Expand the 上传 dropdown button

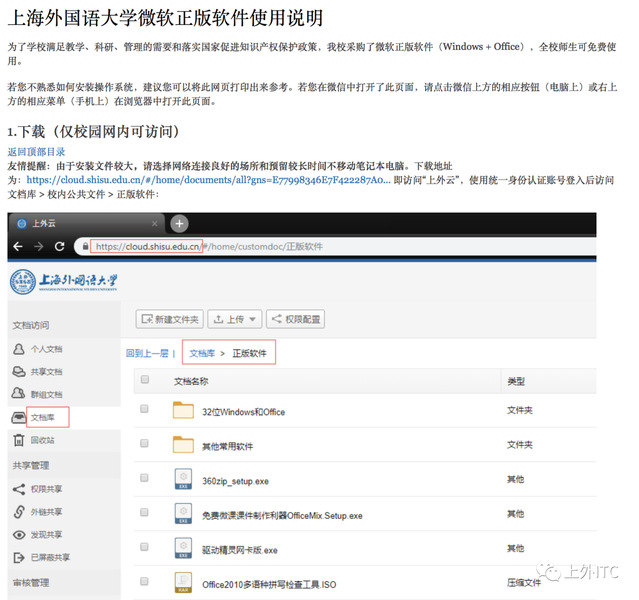[x=234, y=319]
